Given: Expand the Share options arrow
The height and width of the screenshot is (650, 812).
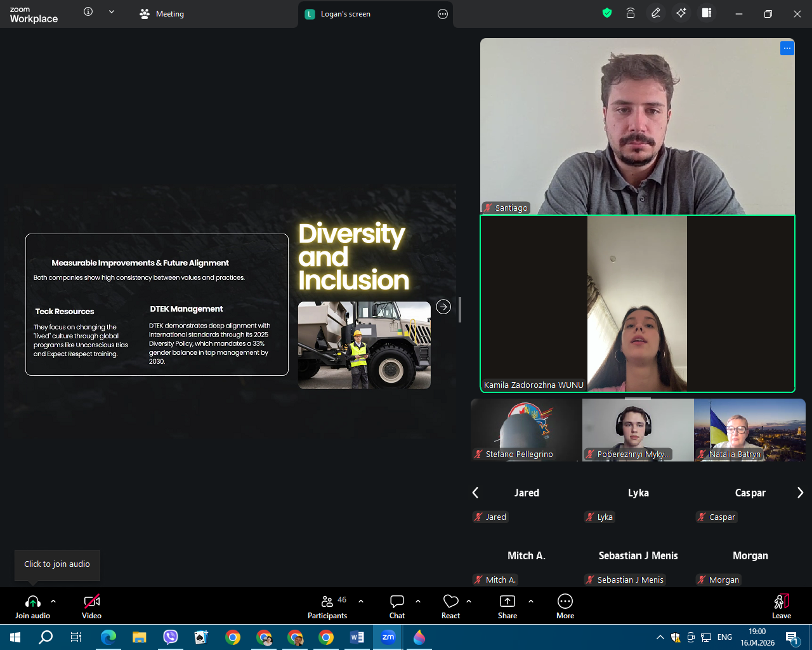Looking at the screenshot, I should 531,601.
